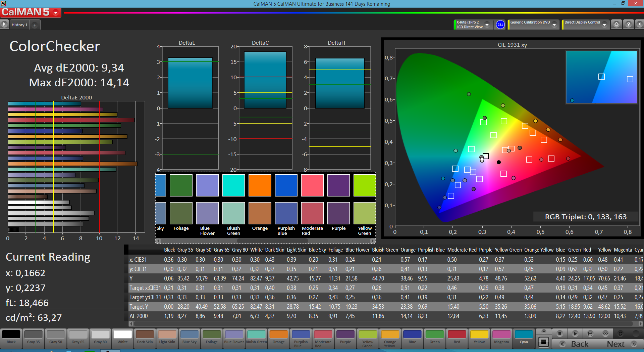Click the blue 211 meter status circle
Screen dimensions: 644x352
pyautogui.click(x=500, y=25)
